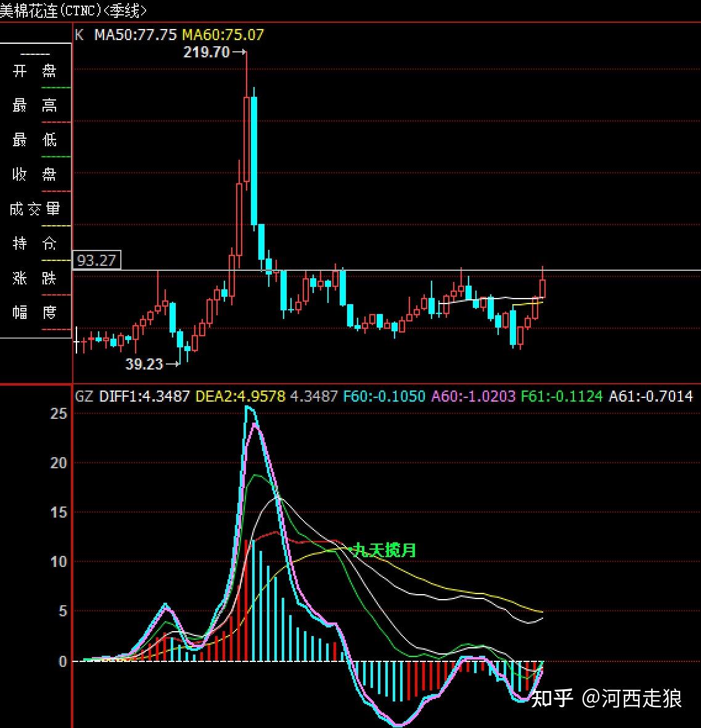Click the K label on the main chart
This screenshot has height=728, width=701.
click(x=80, y=35)
